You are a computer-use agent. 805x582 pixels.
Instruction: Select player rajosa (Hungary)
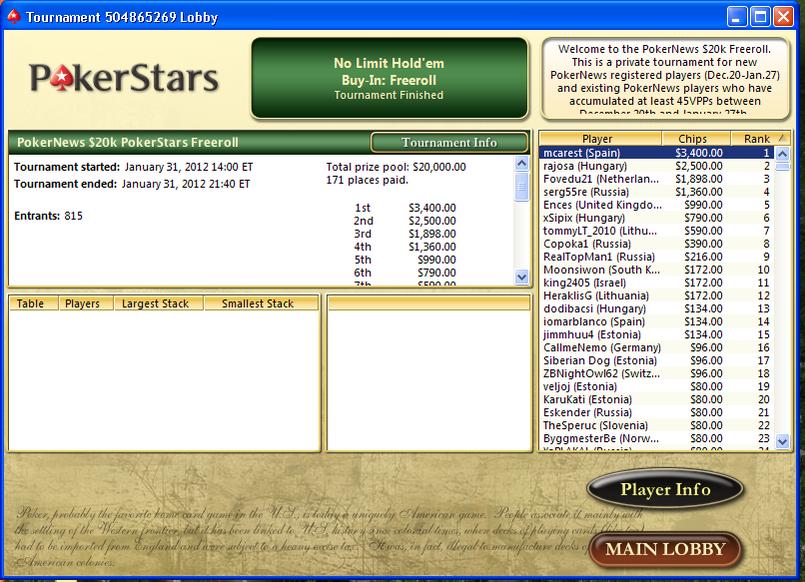[x=657, y=166]
